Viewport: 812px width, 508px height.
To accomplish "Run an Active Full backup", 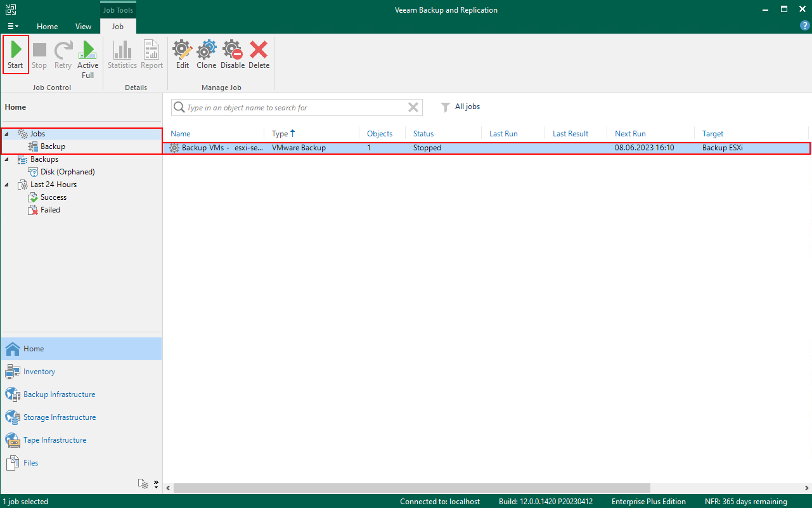I will (x=87, y=60).
